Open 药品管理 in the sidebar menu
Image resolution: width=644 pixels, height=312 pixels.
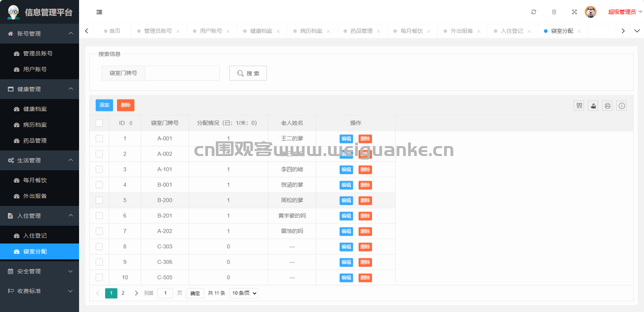tap(35, 141)
